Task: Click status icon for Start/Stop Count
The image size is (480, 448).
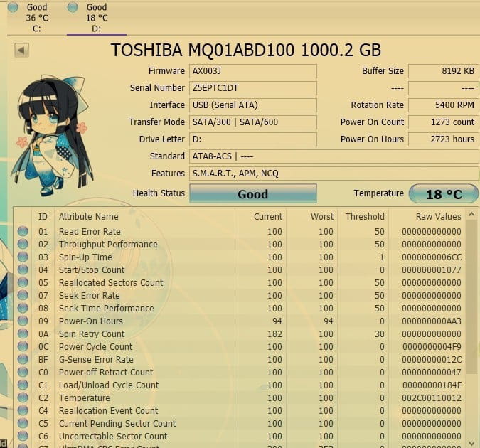Action: click(x=23, y=270)
